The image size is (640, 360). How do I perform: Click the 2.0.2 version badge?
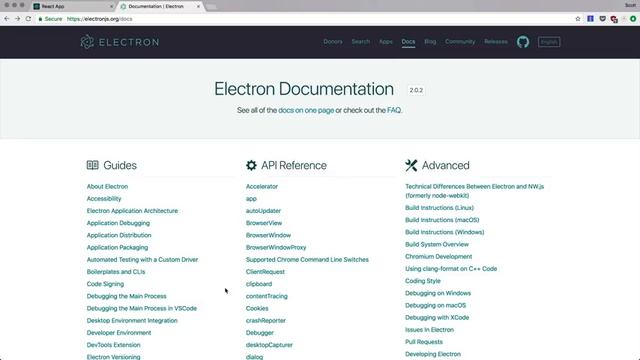416,90
